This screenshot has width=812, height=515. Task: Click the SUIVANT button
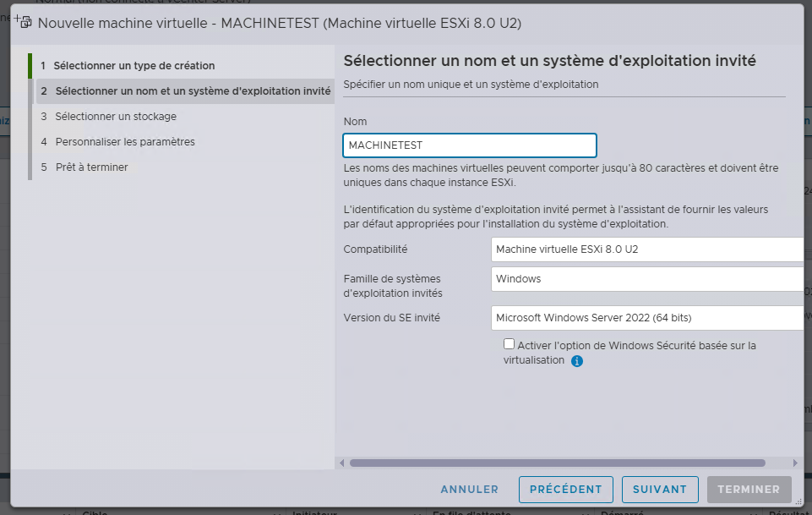659,489
